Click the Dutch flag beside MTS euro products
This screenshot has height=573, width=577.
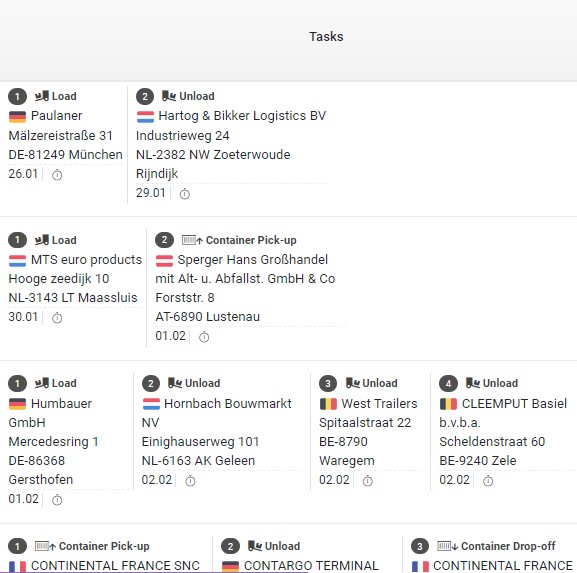click(x=17, y=261)
